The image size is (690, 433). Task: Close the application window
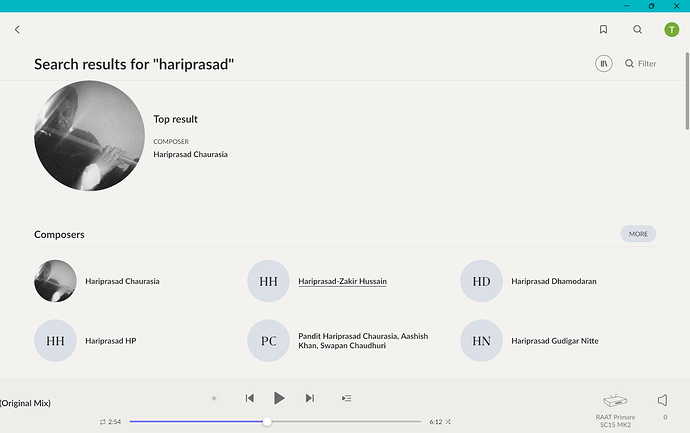pos(676,6)
